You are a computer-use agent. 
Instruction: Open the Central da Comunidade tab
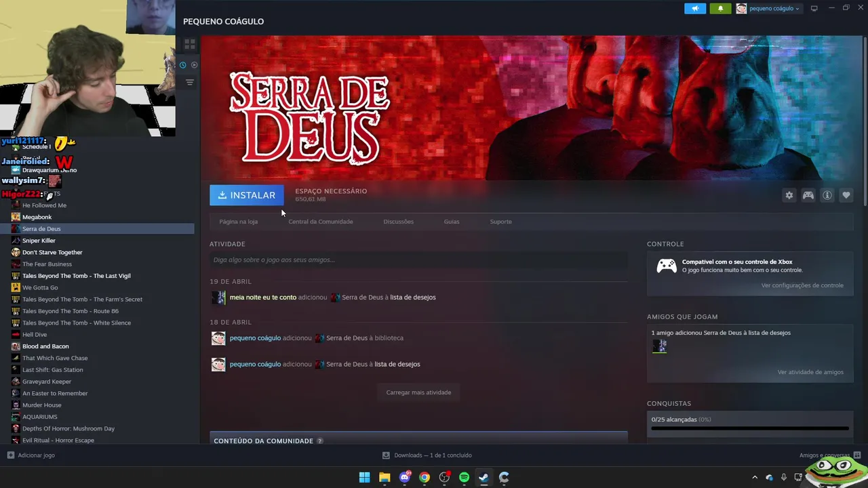(x=321, y=222)
